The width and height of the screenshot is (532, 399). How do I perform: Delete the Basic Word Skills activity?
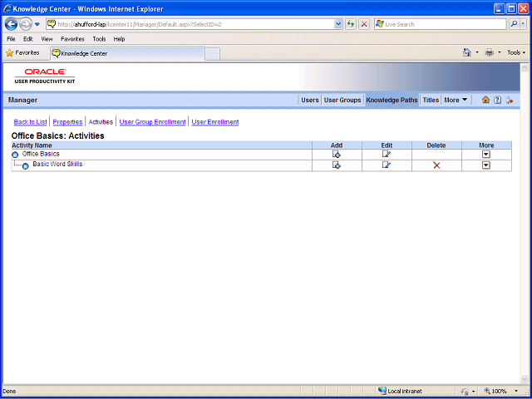pos(436,165)
